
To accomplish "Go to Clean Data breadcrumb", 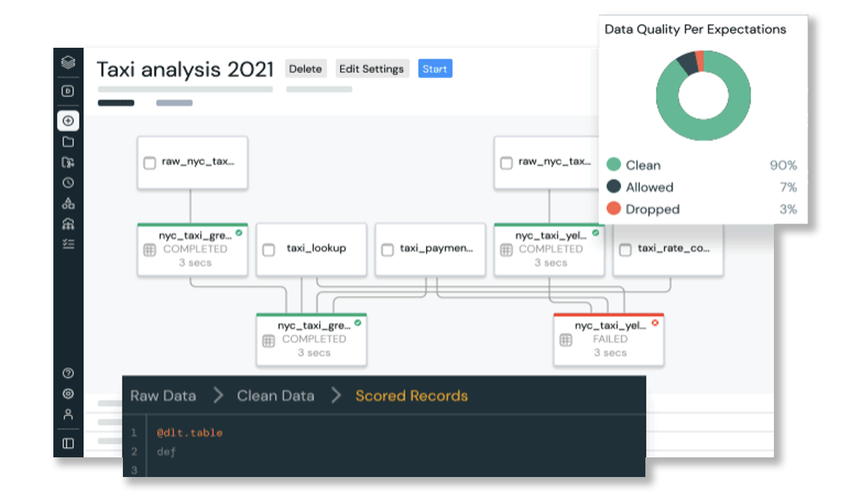I will (x=275, y=396).
